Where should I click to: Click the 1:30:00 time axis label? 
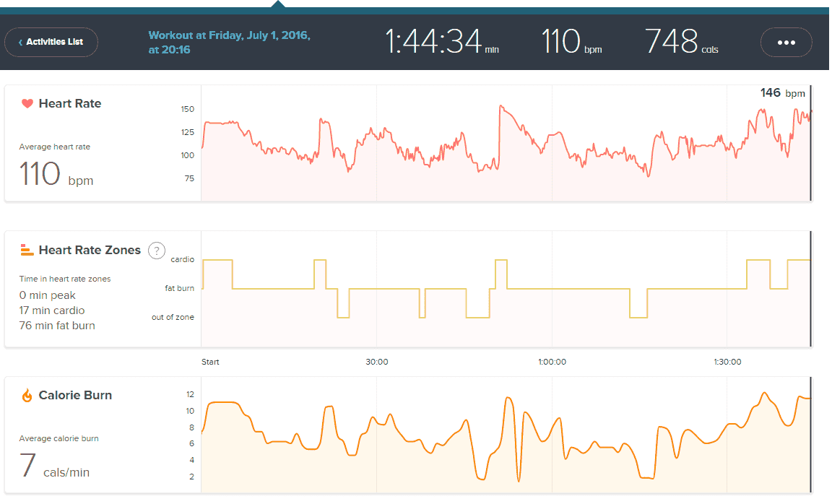pyautogui.click(x=727, y=362)
